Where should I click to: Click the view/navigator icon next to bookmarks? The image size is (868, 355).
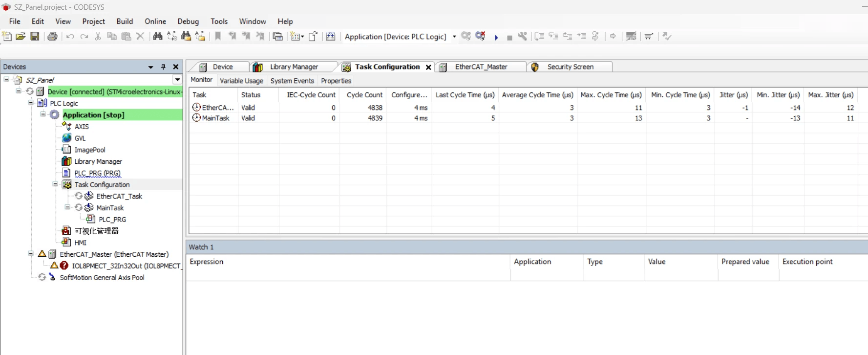[277, 36]
